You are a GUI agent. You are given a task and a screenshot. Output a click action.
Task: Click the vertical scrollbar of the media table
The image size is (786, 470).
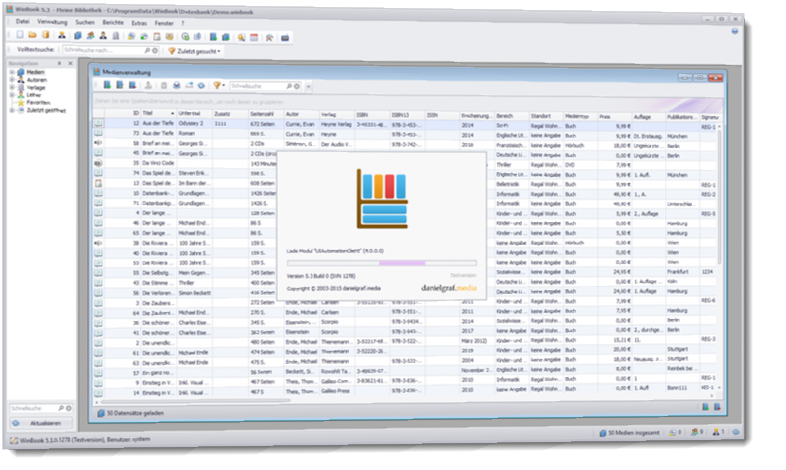720,195
